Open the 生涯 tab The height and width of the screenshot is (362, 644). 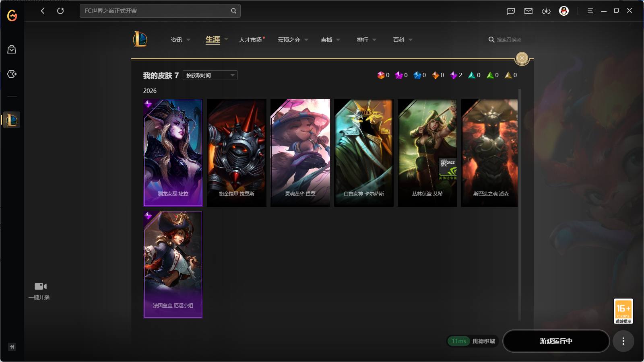click(x=213, y=39)
